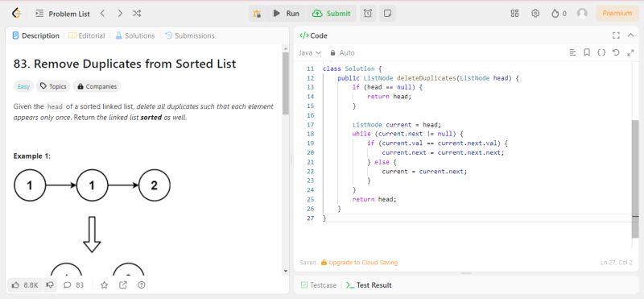Open the notes sticky icon
This screenshot has height=299, width=644.
(387, 14)
